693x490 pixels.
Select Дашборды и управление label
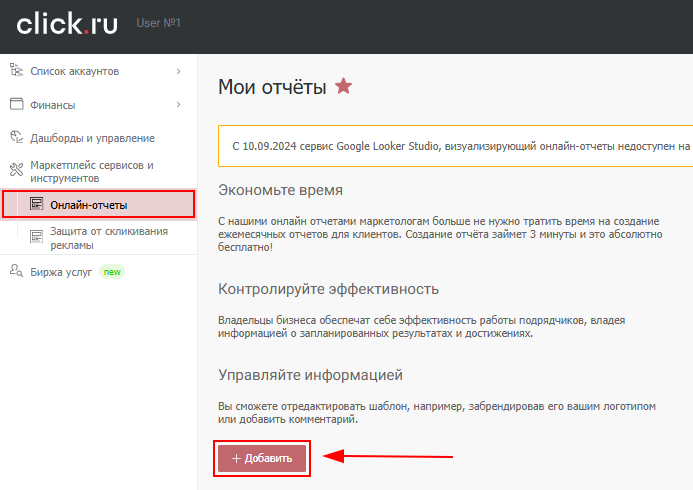[x=92, y=138]
